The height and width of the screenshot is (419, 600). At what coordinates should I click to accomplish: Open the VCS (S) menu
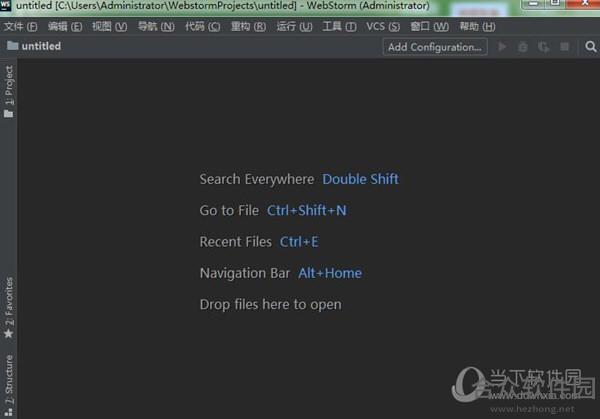pos(383,26)
